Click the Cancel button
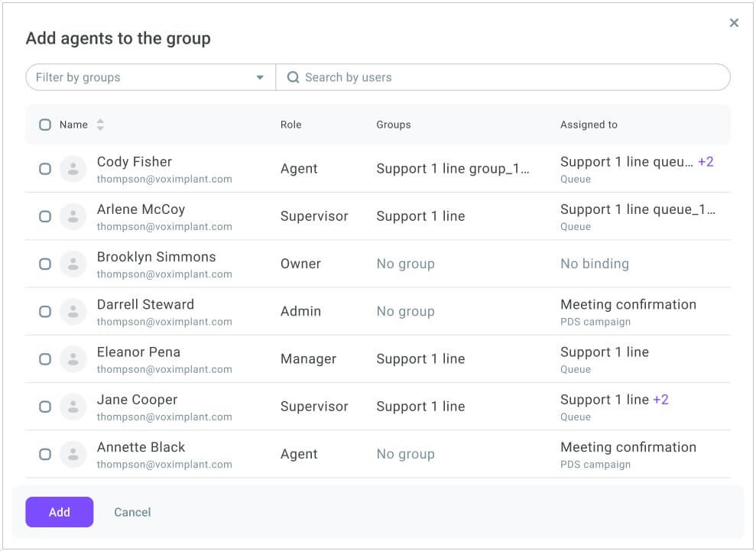 click(x=132, y=512)
